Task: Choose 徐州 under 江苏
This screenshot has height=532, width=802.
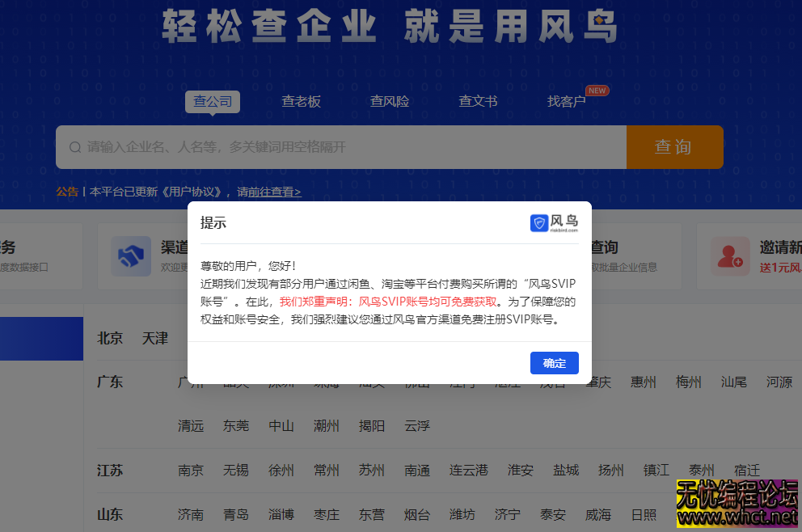Action: point(281,471)
